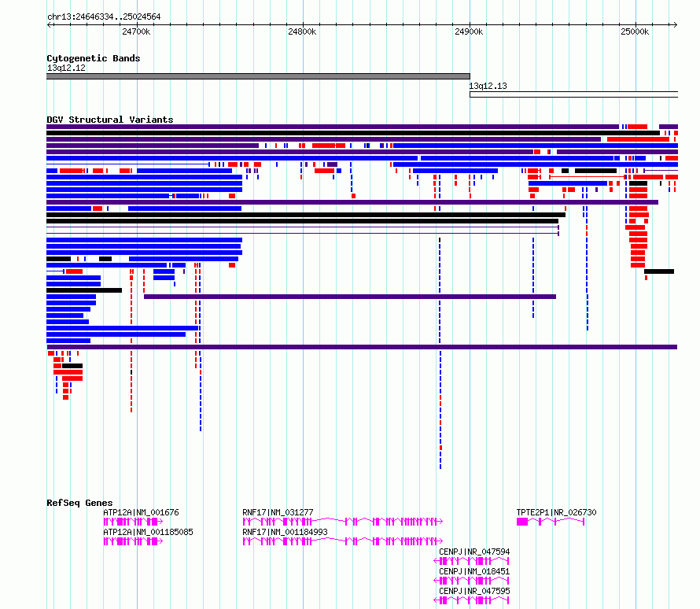
Task: Click the ATP12A NM_001185085 gene model glyph
Action: (x=133, y=541)
